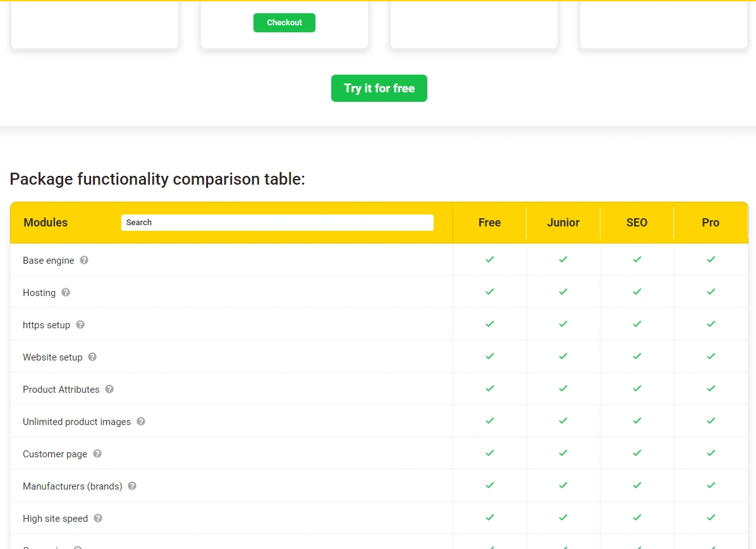
Task: Click the Try it for free button
Action: (x=379, y=89)
